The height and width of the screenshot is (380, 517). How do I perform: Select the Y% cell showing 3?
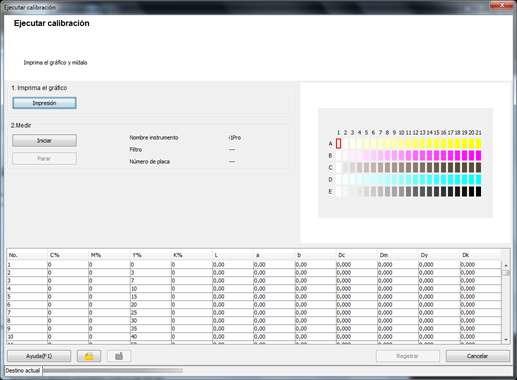coord(150,273)
